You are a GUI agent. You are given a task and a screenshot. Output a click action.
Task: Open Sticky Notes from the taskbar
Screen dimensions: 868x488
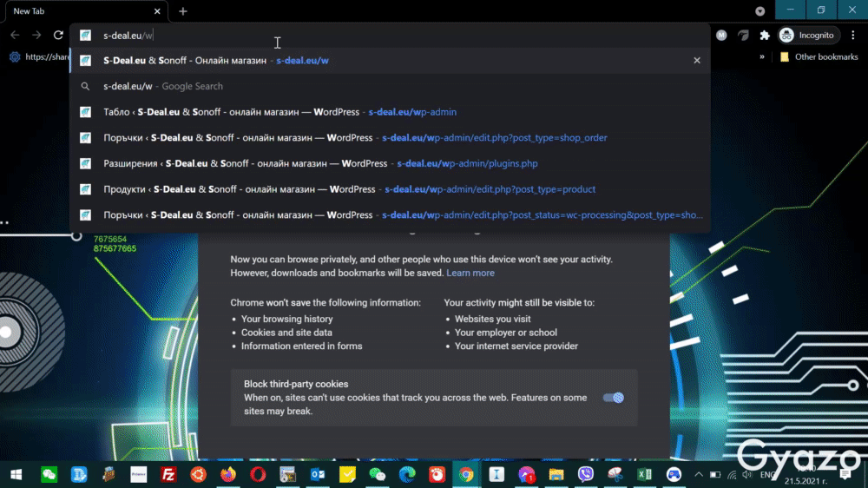(348, 475)
